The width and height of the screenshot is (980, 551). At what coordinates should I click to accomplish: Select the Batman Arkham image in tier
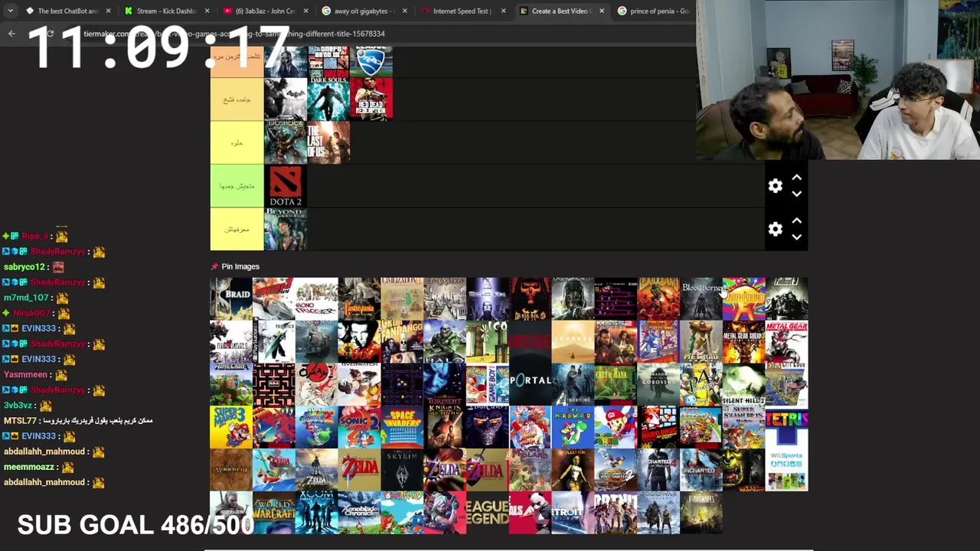(286, 99)
